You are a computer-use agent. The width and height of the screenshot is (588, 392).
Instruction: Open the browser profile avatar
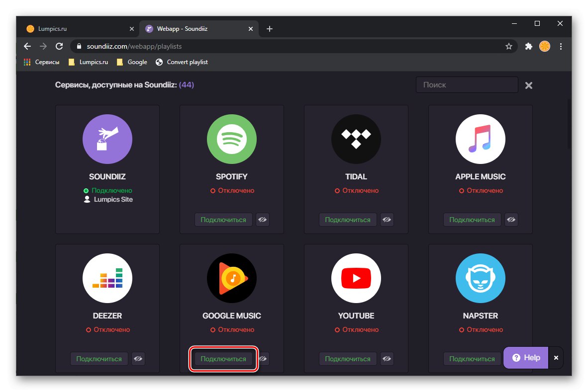(545, 46)
